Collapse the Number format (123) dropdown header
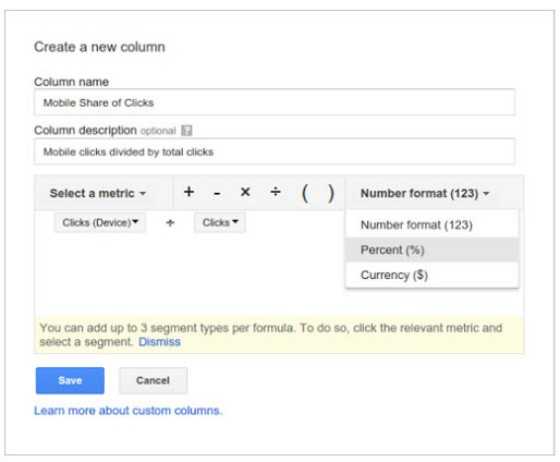This screenshot has height=462, width=560. (425, 193)
